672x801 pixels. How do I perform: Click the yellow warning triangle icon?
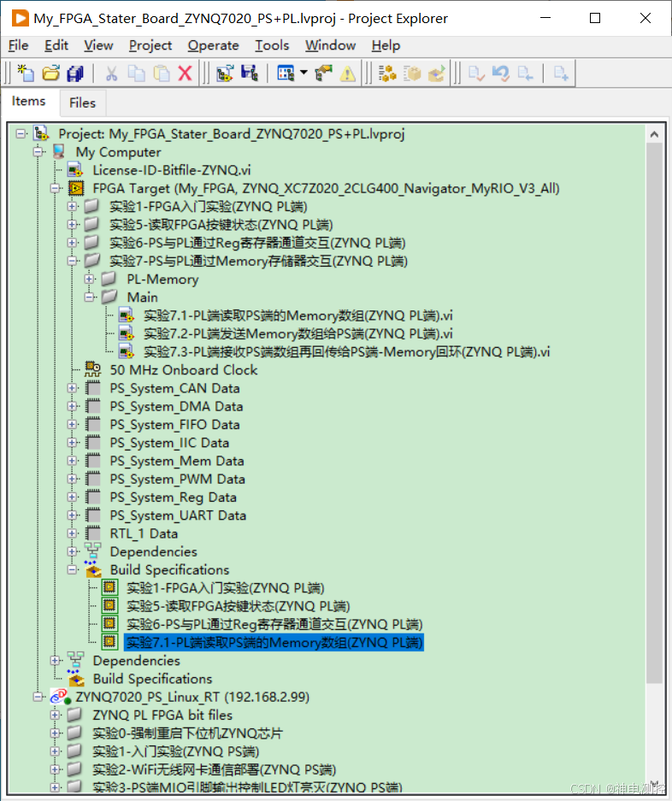coord(347,74)
